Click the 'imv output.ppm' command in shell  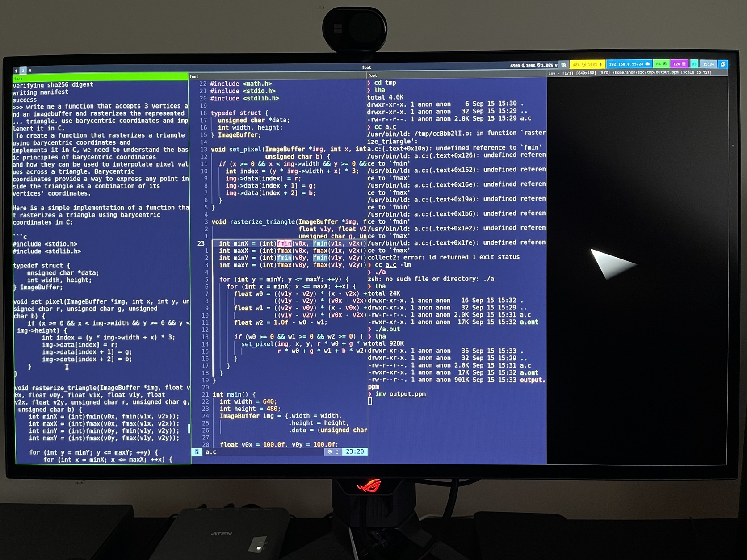pyautogui.click(x=400, y=394)
